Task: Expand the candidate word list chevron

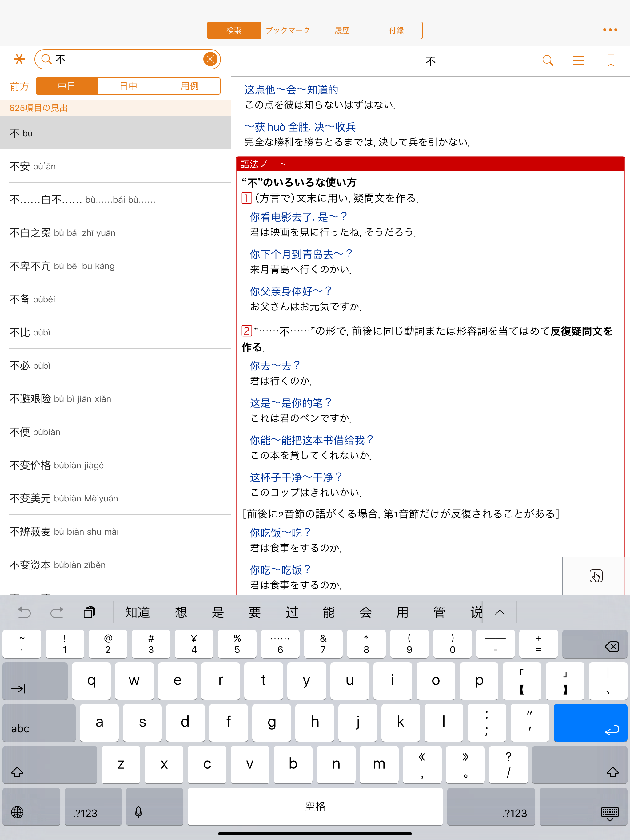Action: pyautogui.click(x=500, y=612)
